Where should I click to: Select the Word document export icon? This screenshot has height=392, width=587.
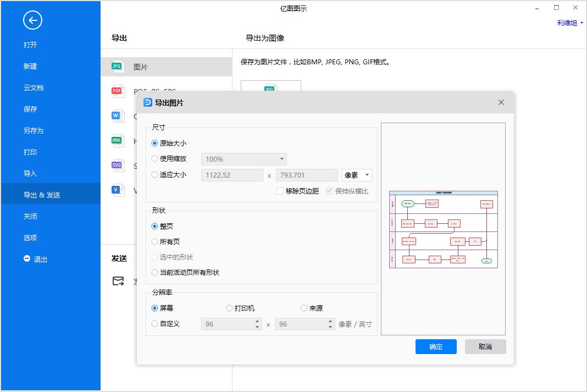117,116
